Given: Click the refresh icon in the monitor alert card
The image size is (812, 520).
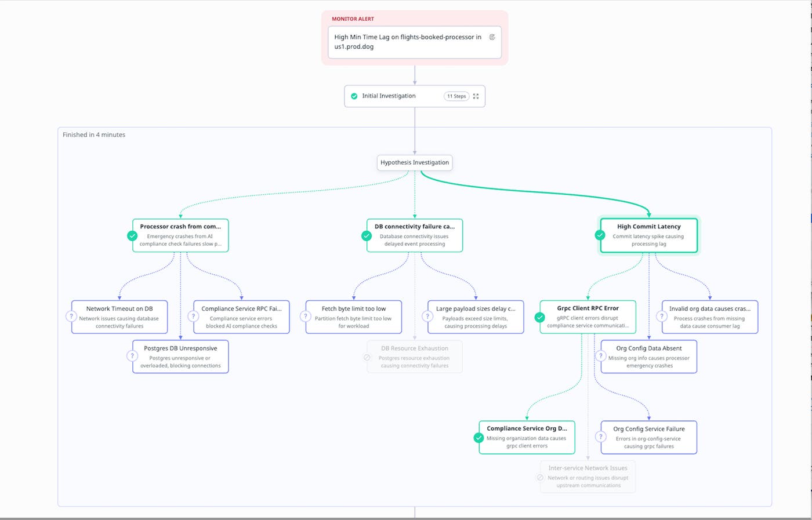Looking at the screenshot, I should (492, 37).
